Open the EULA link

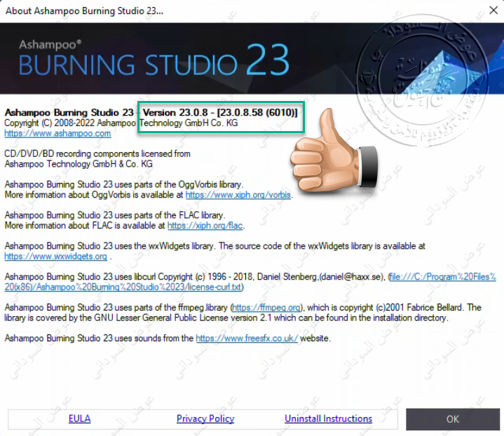pos(79,418)
